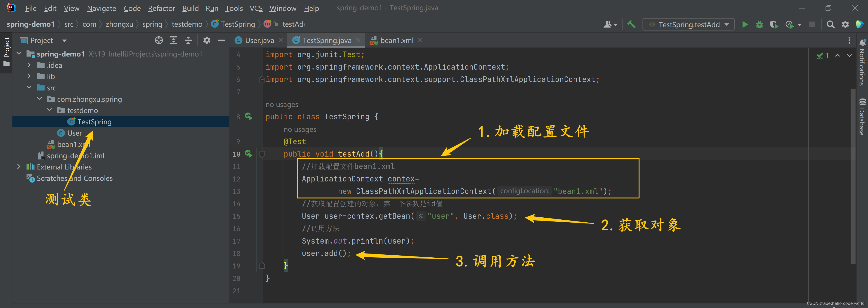
Task: Open editor tabs more options menu
Action: [x=849, y=40]
